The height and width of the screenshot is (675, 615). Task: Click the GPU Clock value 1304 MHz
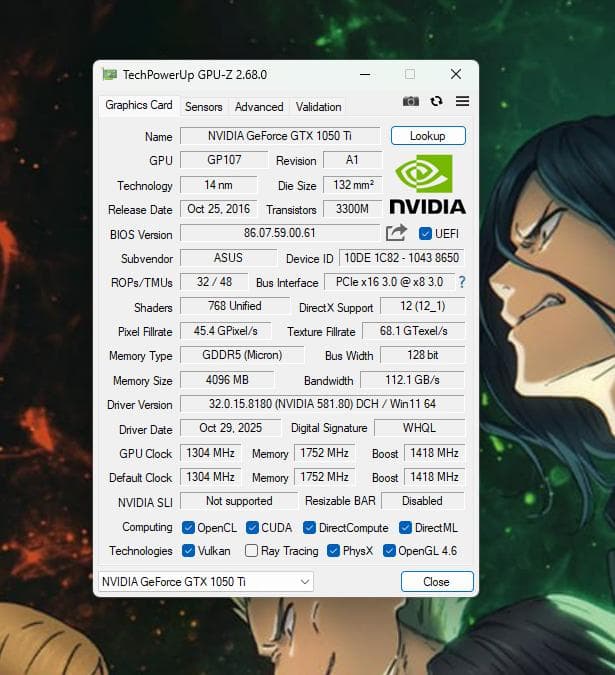pyautogui.click(x=210, y=453)
